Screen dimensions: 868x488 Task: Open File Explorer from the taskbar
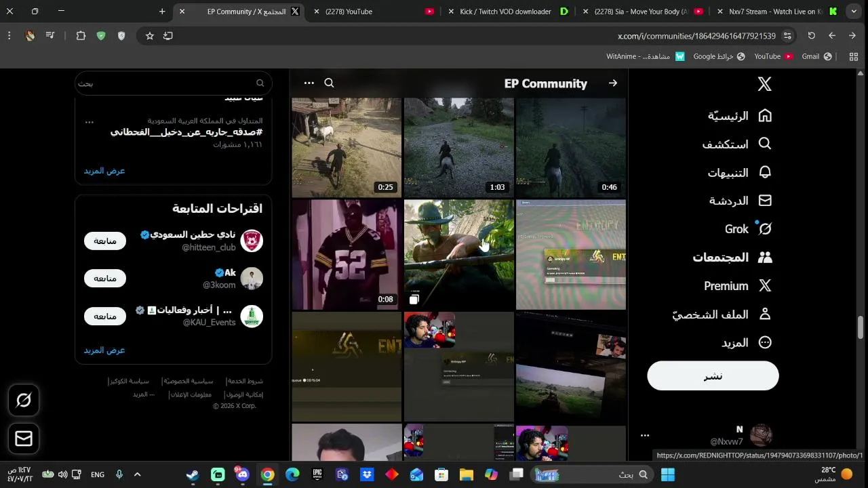click(467, 474)
